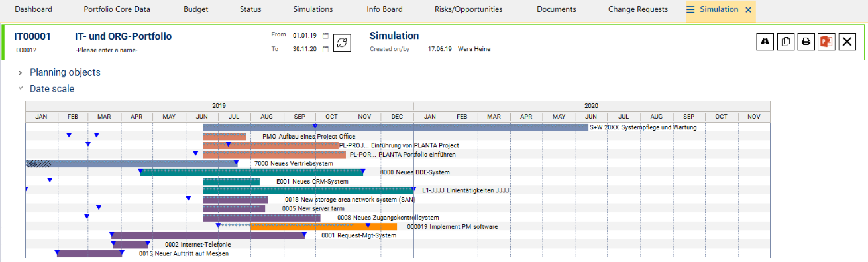Image resolution: width=868 pixels, height=262 pixels.
Task: Click the refresh date range icon
Action: (342, 42)
